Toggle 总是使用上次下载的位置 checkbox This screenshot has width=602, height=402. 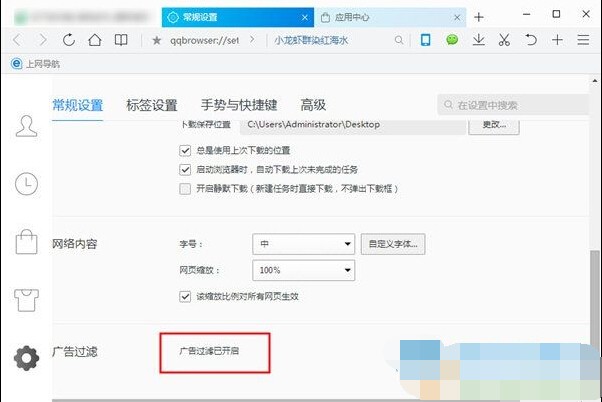[x=185, y=151]
